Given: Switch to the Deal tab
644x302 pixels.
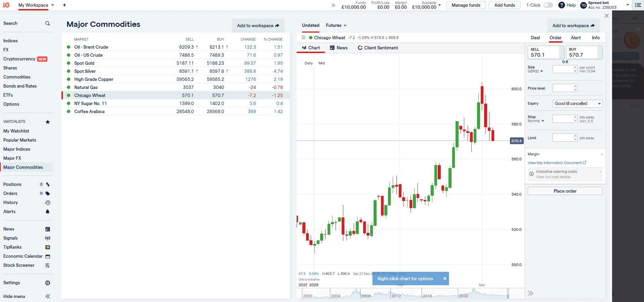Looking at the screenshot, I should (535, 38).
